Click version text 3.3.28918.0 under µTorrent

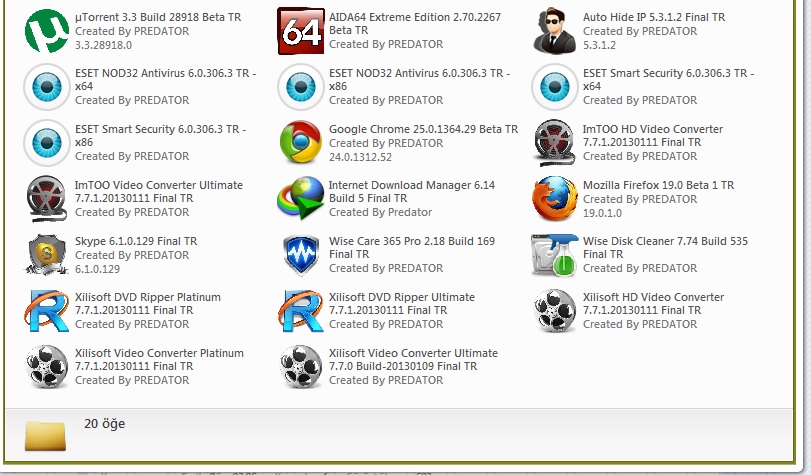click(x=103, y=45)
